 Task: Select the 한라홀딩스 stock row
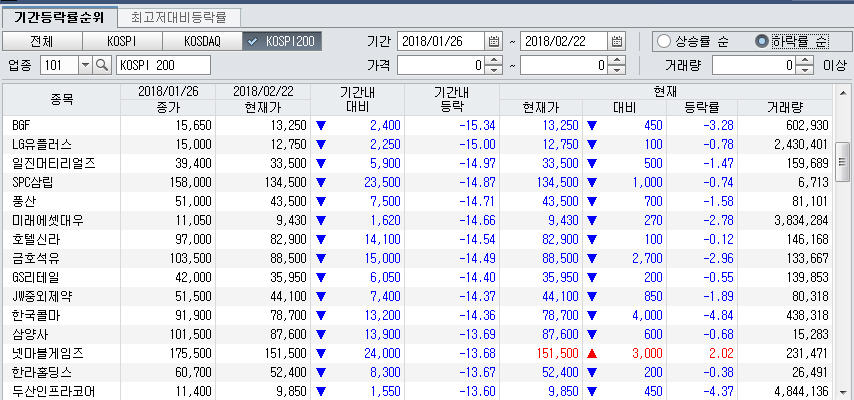click(x=418, y=372)
